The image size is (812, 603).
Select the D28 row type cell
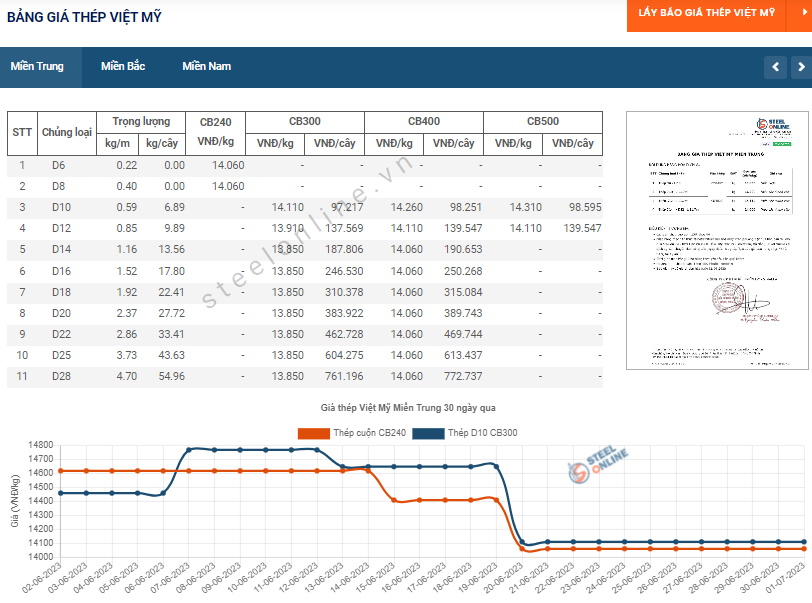61,377
